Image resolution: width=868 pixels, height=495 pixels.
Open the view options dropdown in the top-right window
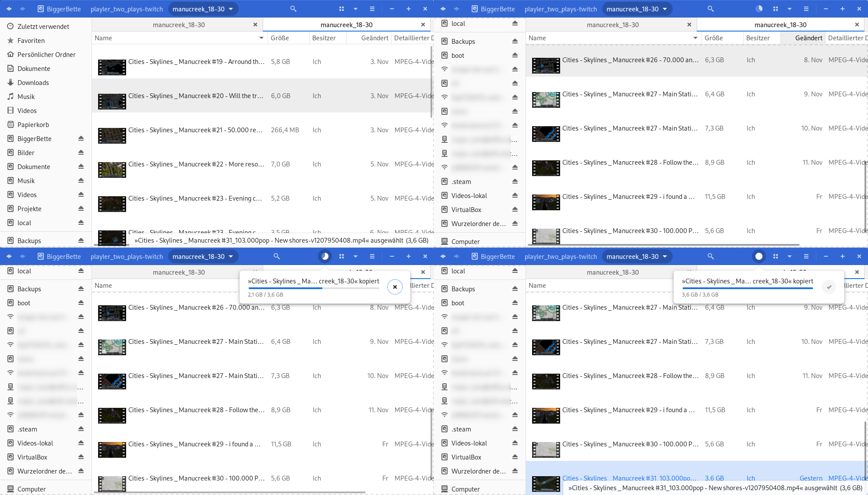pos(790,9)
